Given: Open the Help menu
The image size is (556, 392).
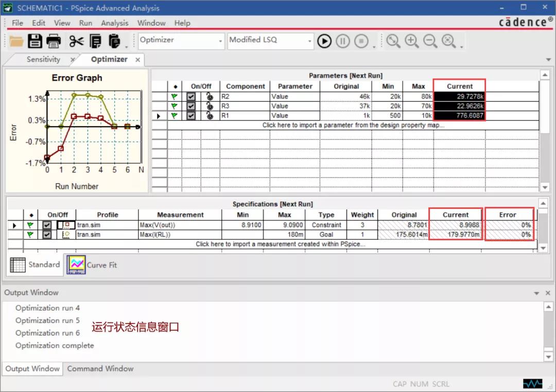Looking at the screenshot, I should tap(182, 23).
